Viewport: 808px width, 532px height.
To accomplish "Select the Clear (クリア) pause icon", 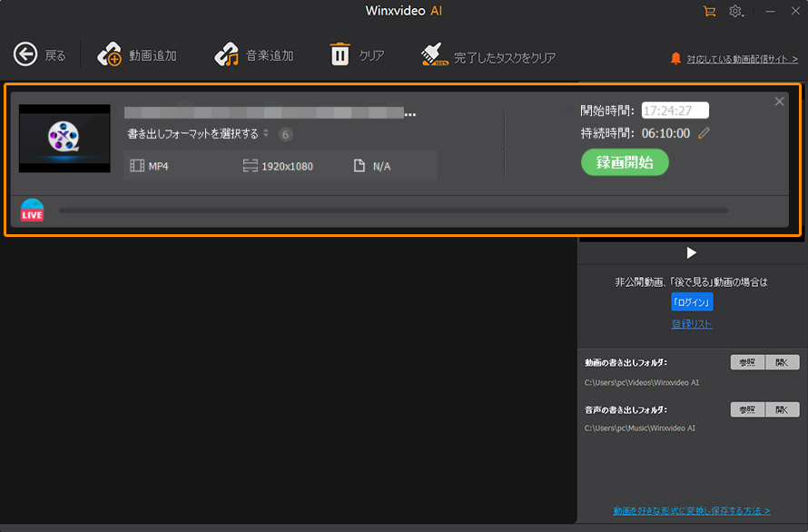I will point(340,54).
